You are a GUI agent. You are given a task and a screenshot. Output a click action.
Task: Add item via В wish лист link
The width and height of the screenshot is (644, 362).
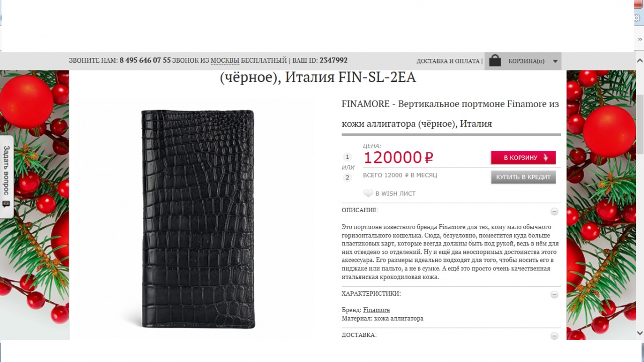[x=395, y=194]
